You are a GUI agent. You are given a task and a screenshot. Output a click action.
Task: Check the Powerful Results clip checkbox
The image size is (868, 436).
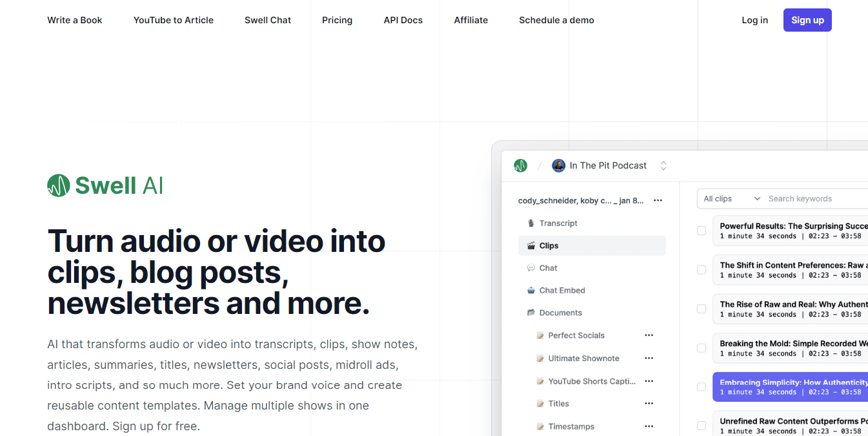[x=701, y=231]
